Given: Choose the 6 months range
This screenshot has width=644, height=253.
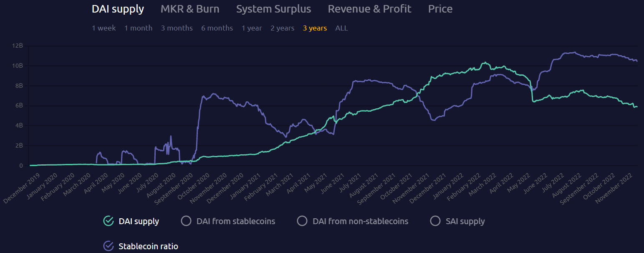Looking at the screenshot, I should pyautogui.click(x=217, y=28).
